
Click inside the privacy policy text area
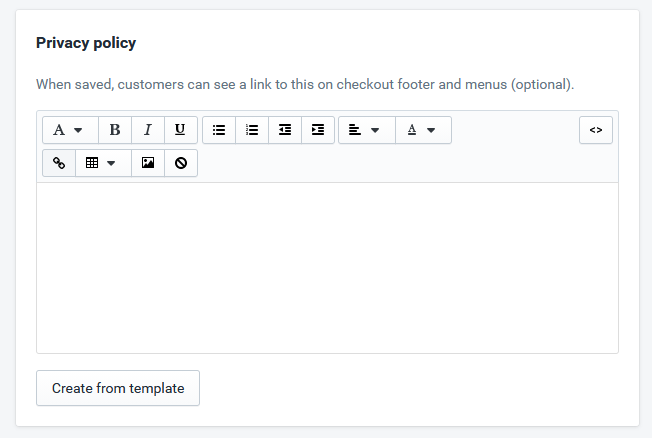point(327,268)
